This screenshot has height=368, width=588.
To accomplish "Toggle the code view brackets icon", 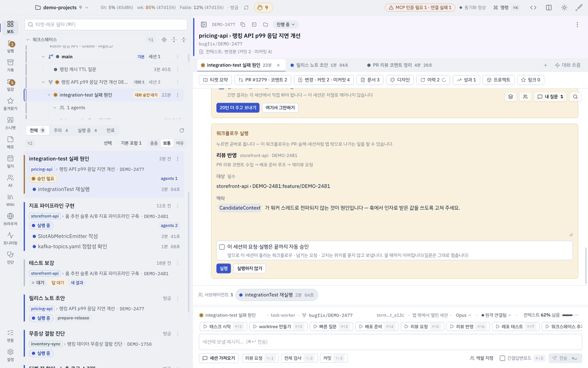I will click(533, 7).
